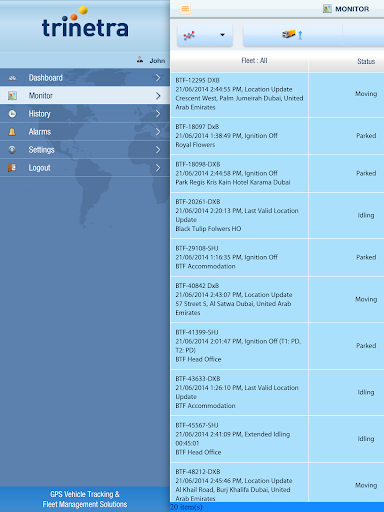384x512 pixels.
Task: Select vehicle BTF-12295 DXB row
Action: pos(277,94)
